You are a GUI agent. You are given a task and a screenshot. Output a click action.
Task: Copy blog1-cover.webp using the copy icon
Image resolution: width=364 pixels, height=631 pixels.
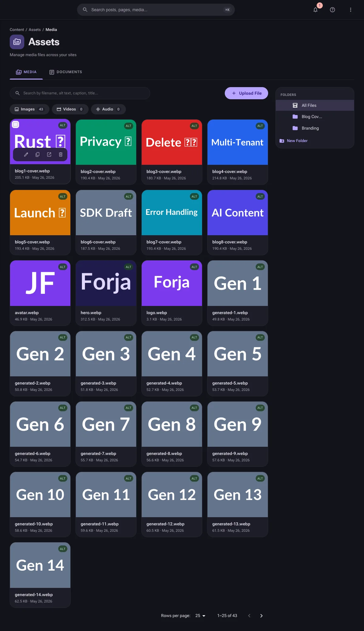pos(38,154)
